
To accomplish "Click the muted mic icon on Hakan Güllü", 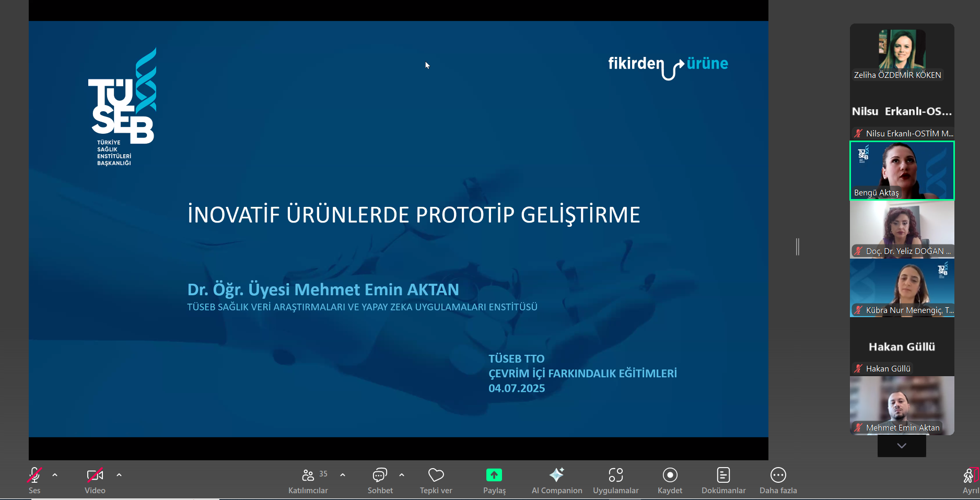I will pos(858,368).
